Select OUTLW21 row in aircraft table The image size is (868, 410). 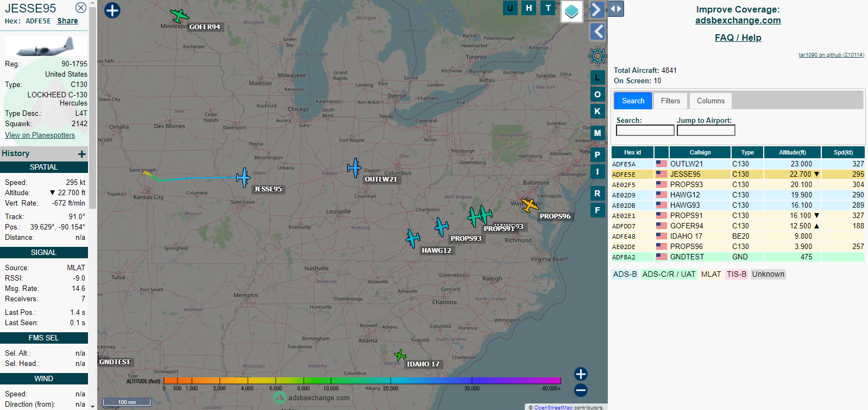coord(738,164)
